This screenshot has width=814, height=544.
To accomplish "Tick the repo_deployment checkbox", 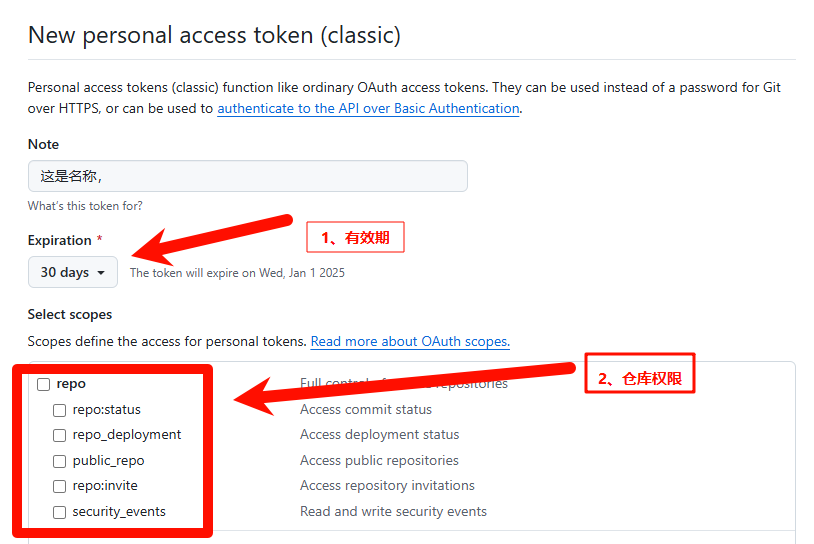I will 60,435.
